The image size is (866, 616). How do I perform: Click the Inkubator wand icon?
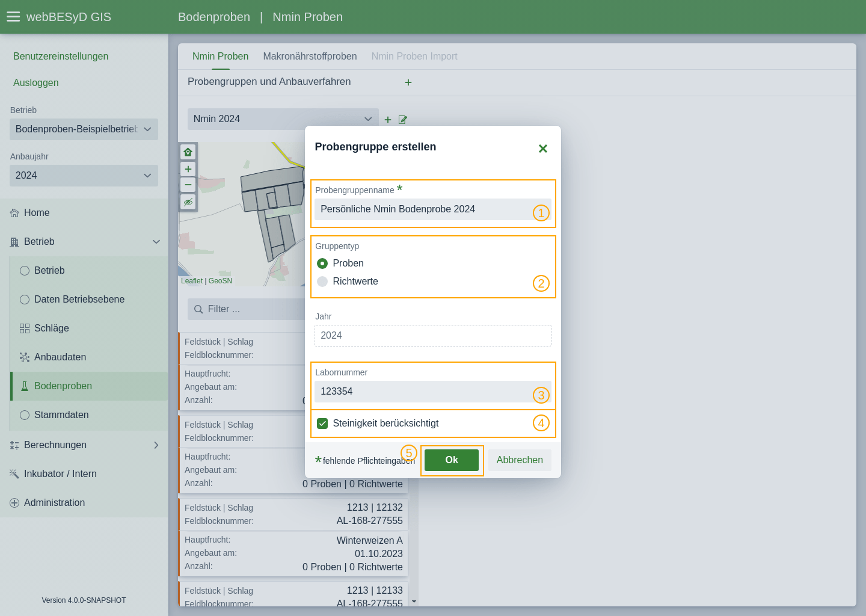pyautogui.click(x=14, y=474)
